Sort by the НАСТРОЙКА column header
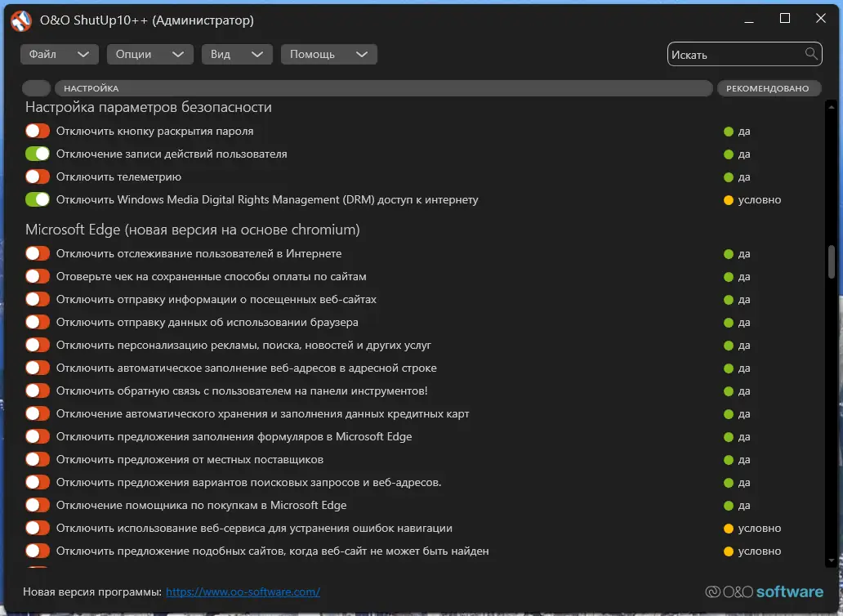The image size is (843, 616). (382, 88)
